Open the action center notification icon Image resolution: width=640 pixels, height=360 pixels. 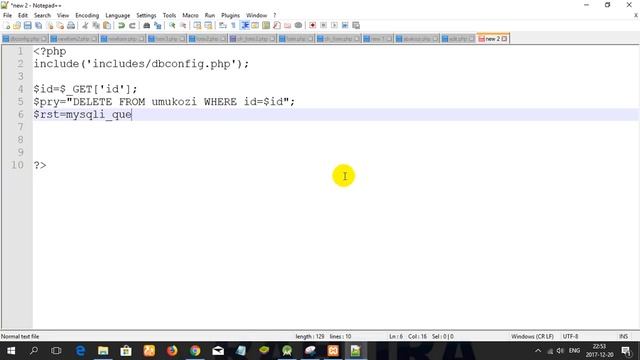point(626,351)
